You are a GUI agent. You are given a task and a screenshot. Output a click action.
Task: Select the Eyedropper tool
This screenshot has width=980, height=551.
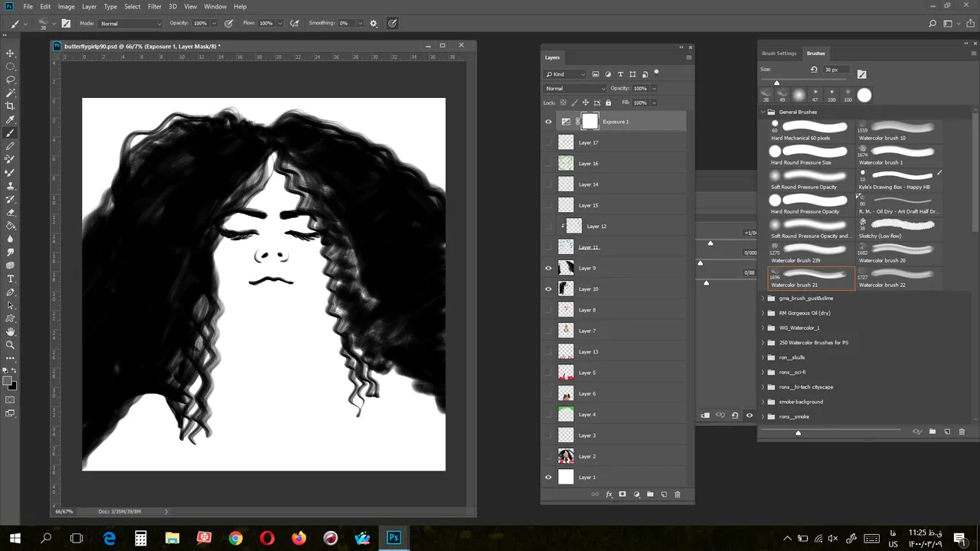[x=10, y=119]
